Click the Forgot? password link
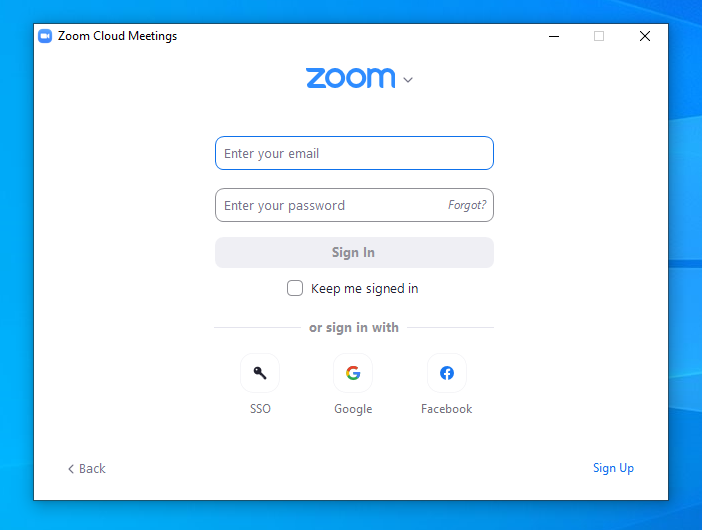This screenshot has height=530, width=702. (x=467, y=205)
